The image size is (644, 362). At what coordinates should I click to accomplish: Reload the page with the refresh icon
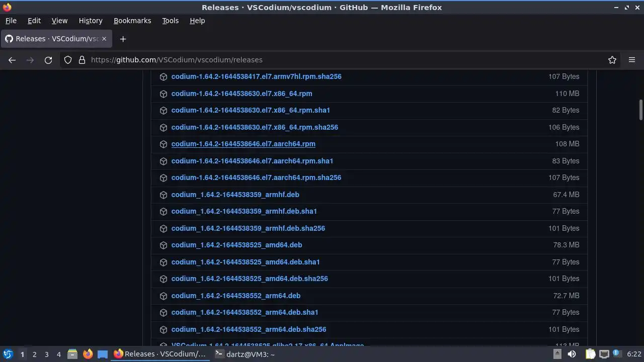click(48, 60)
